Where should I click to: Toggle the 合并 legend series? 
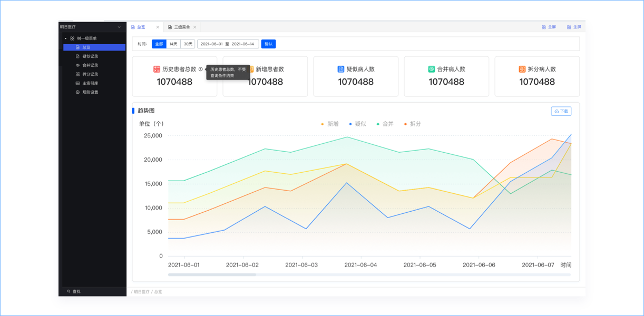(x=385, y=124)
